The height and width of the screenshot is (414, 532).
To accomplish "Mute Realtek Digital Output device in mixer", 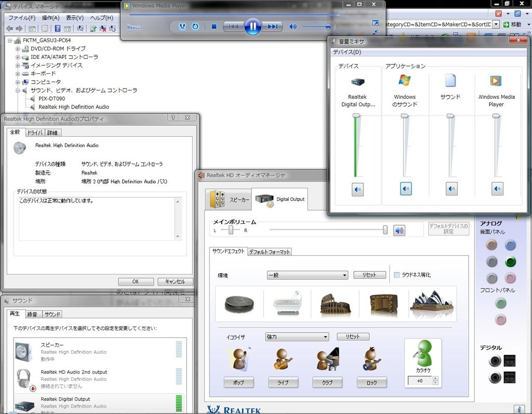I will [x=357, y=189].
